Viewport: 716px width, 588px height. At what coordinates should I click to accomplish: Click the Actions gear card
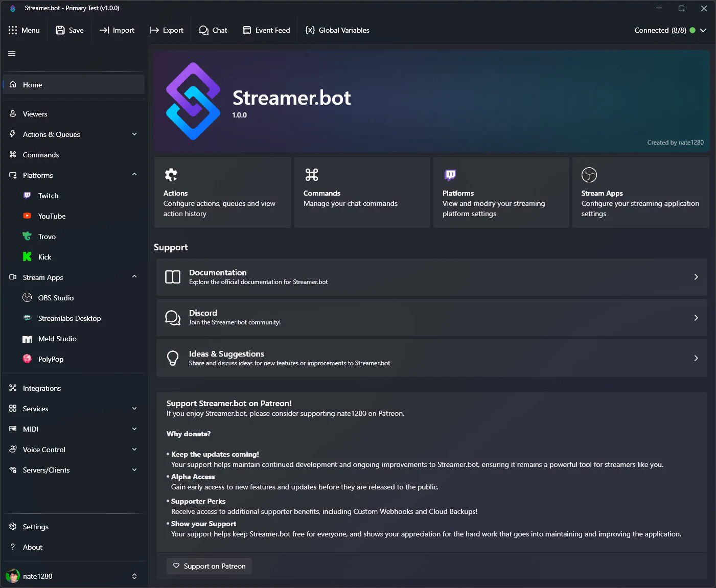pyautogui.click(x=223, y=192)
